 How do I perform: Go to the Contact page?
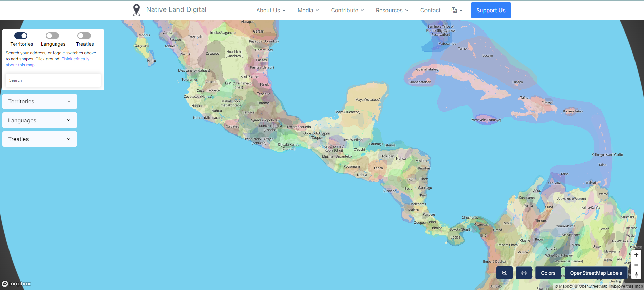click(x=430, y=10)
